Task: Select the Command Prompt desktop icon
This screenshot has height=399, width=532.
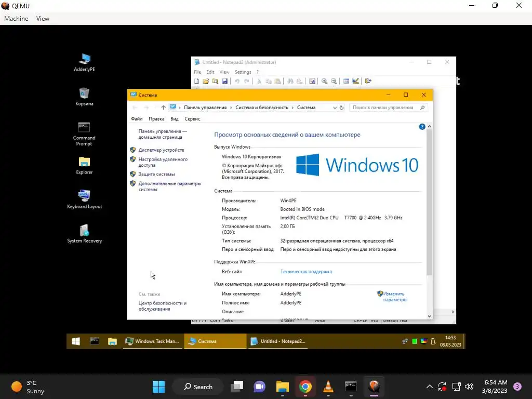Action: pyautogui.click(x=84, y=134)
